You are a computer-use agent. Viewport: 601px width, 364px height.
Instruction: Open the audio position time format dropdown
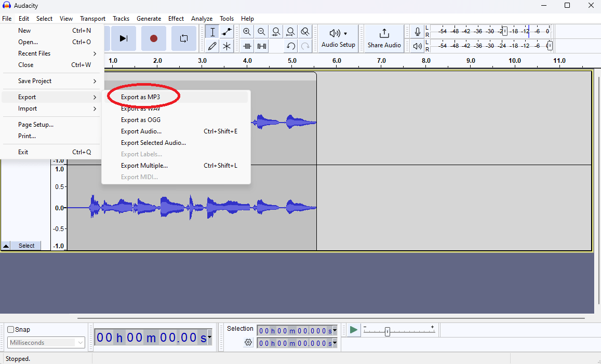[x=210, y=338]
